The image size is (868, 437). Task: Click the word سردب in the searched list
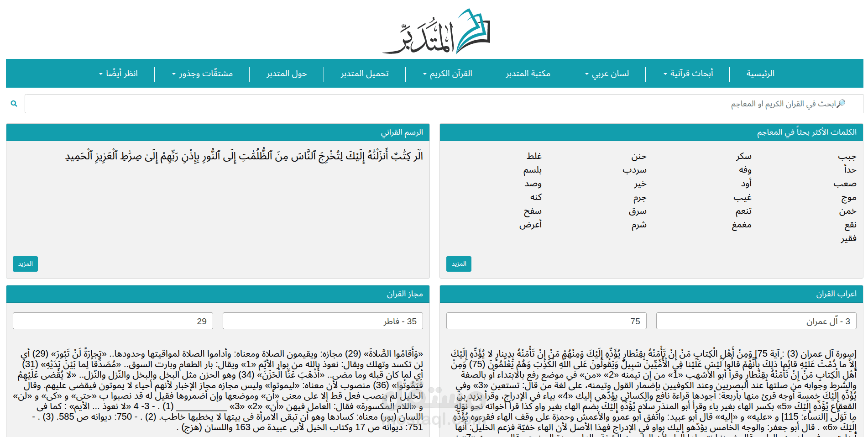coord(635,170)
